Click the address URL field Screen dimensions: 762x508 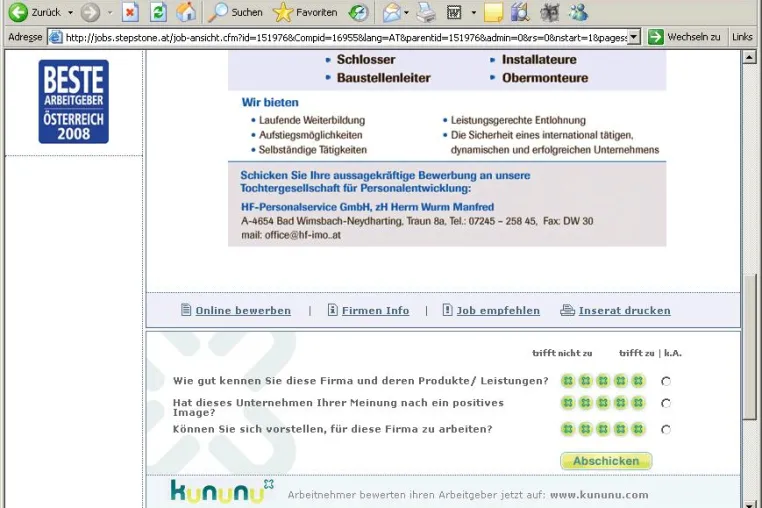coord(346,37)
